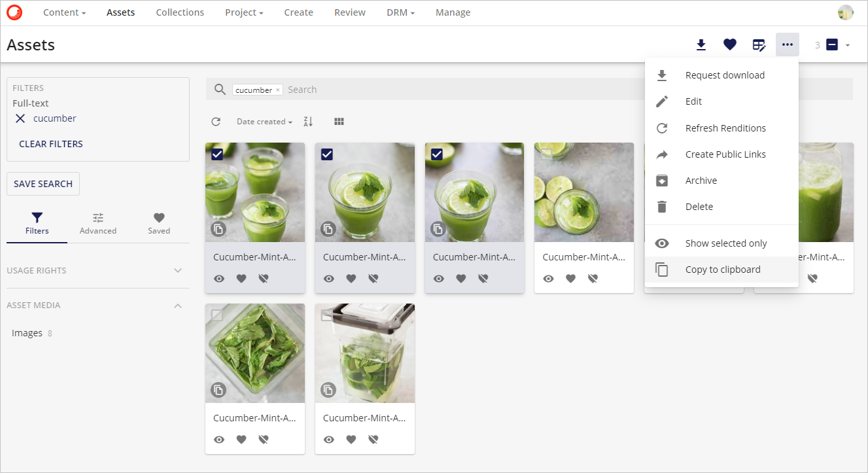The image size is (868, 473).
Task: Click the favorites heart icon in the header
Action: coord(730,44)
